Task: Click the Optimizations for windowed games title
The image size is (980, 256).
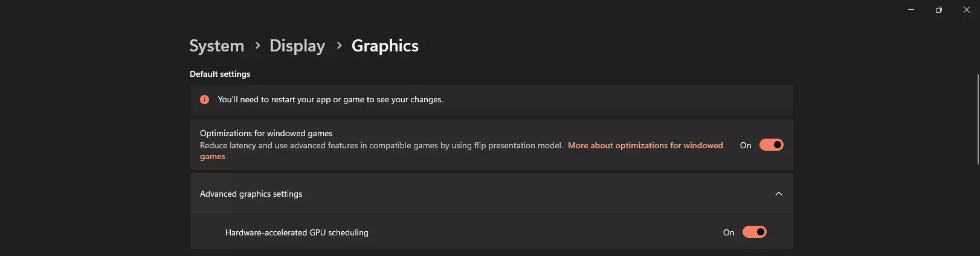Action: click(x=266, y=133)
